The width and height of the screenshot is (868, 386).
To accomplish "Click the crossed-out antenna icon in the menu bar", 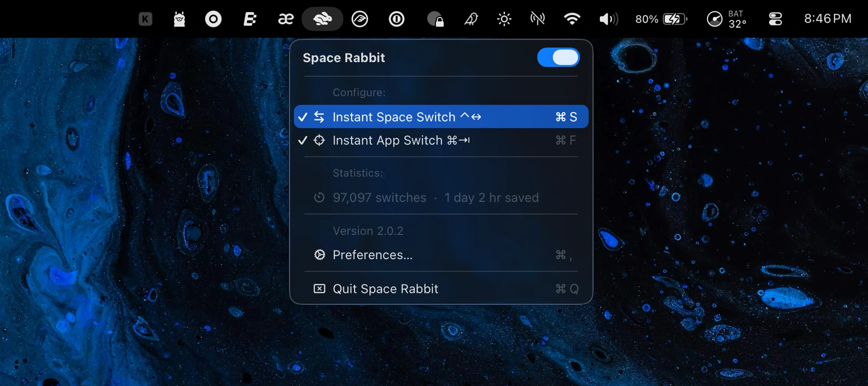I will point(538,19).
